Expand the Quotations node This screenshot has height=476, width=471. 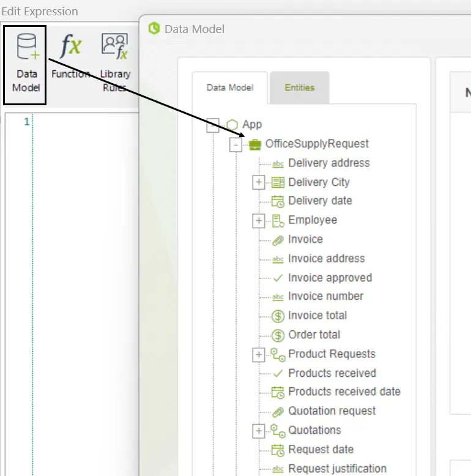[x=259, y=431]
